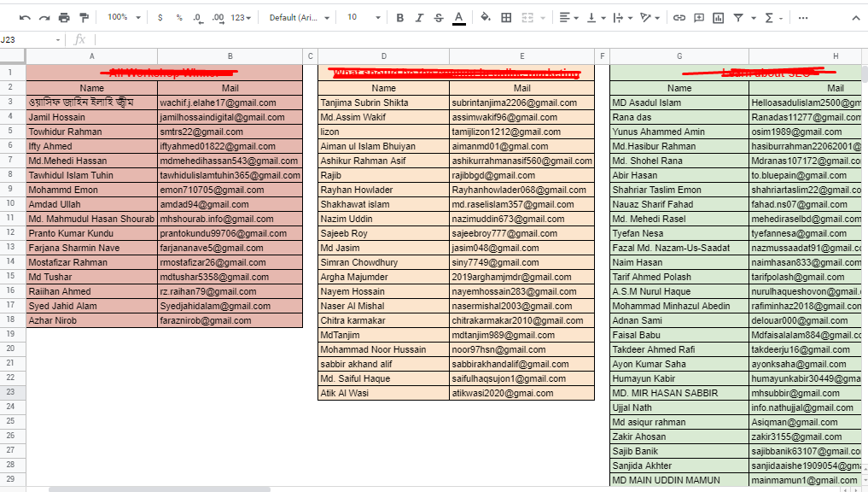Select column D header

383,56
